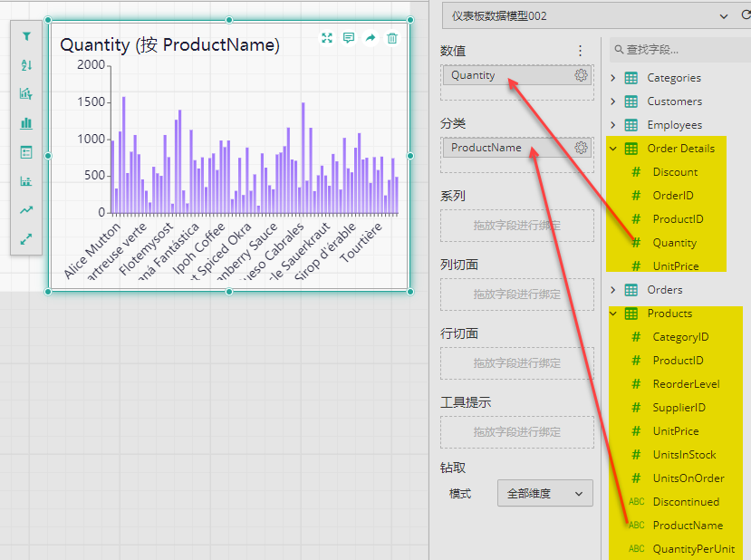Select ProductName field under Products
This screenshot has height=560, width=751.
(688, 525)
